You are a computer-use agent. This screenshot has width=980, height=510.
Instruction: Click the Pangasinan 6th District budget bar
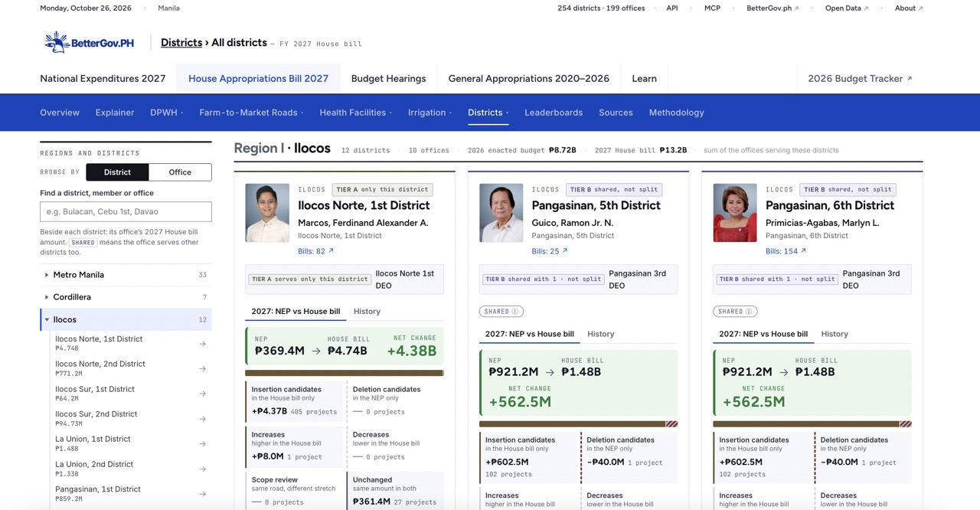pos(812,423)
